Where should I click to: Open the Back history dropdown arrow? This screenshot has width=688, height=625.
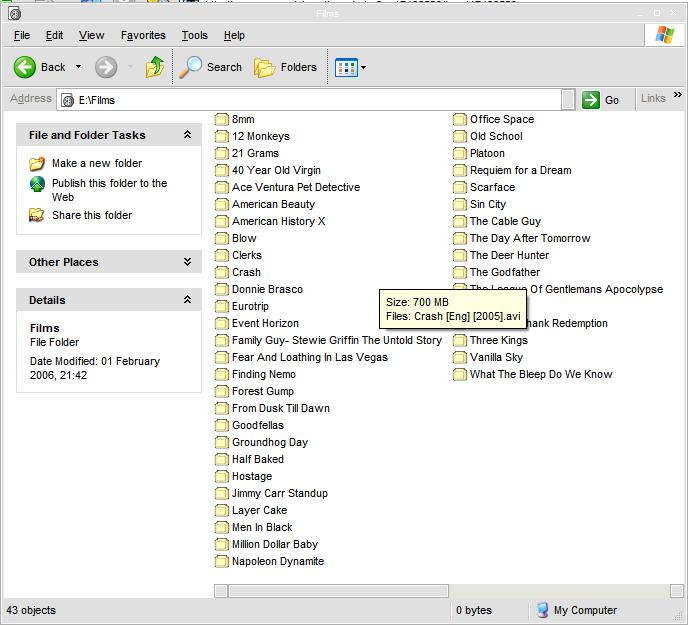click(x=79, y=67)
